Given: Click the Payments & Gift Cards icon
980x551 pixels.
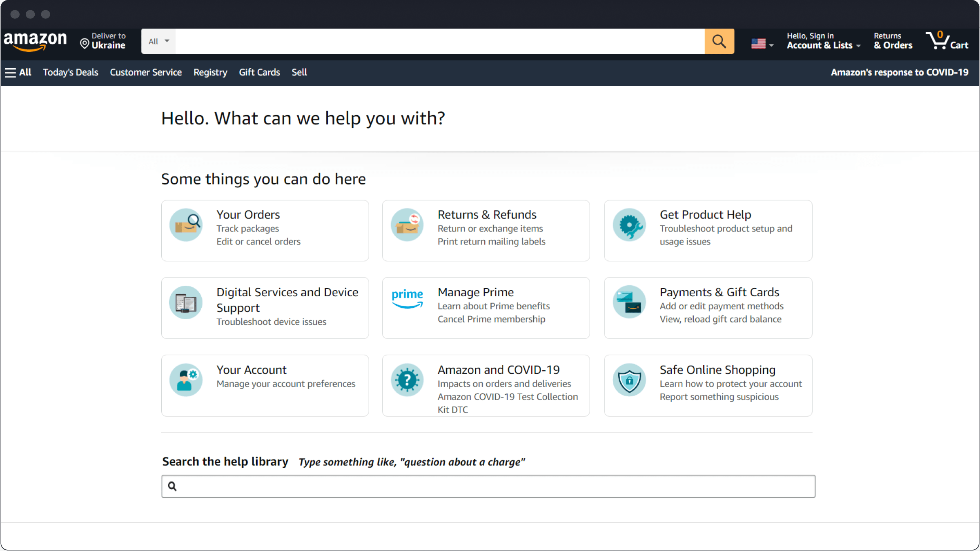Looking at the screenshot, I should tap(629, 302).
